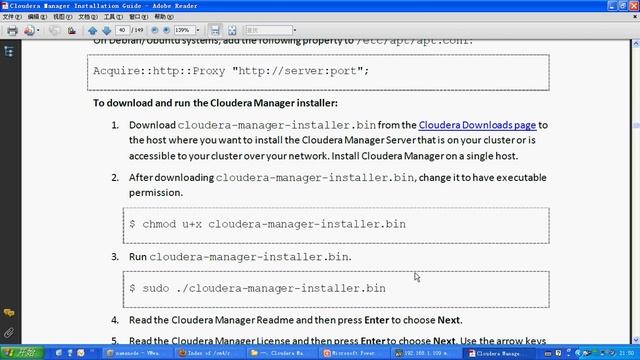
Task: Click the third quick launch icon
Action: tap(81, 353)
